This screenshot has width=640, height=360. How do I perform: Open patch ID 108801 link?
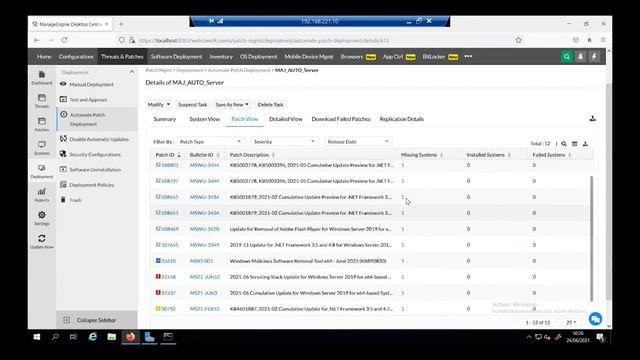[x=170, y=165]
